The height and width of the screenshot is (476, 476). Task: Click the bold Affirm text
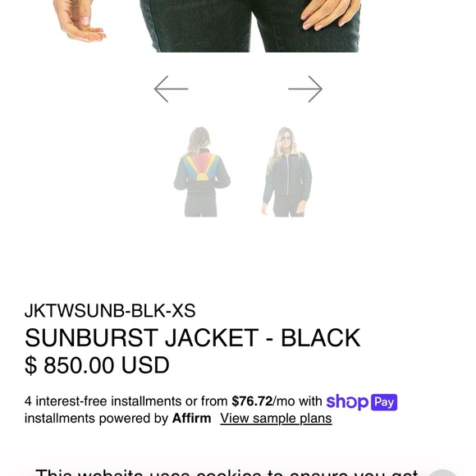191,419
